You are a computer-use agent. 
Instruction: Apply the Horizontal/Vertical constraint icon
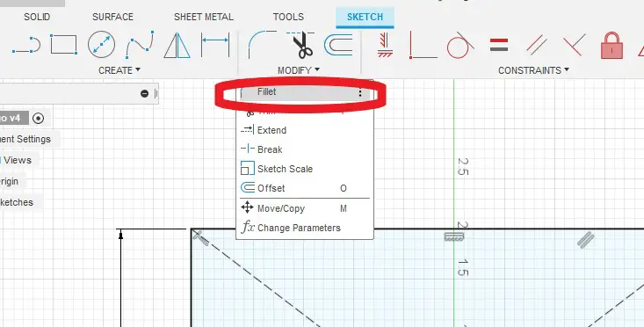(x=385, y=45)
